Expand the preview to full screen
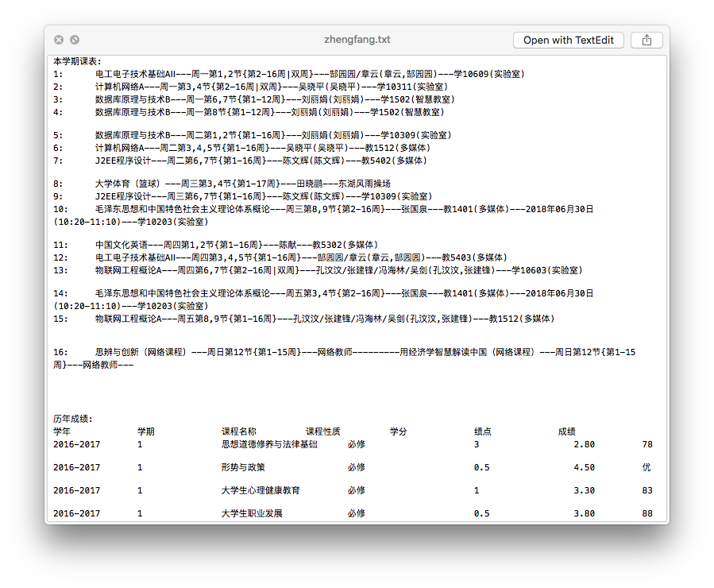Image resolution: width=714 pixels, height=588 pixels. [75, 40]
